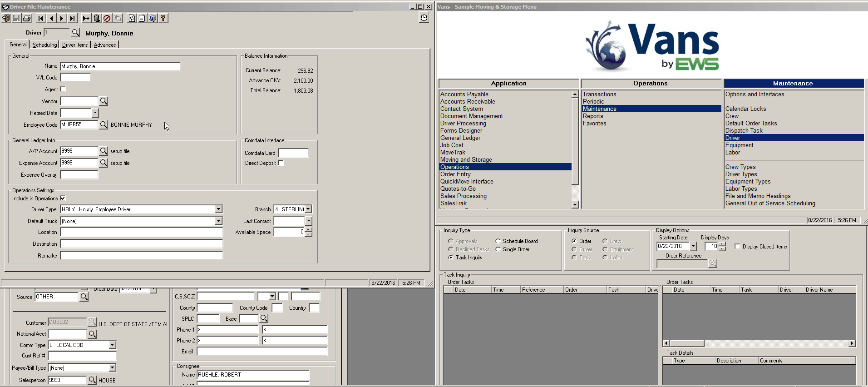Expand the Payee/Bill Type dropdown
The image size is (868, 387).
[113, 367]
